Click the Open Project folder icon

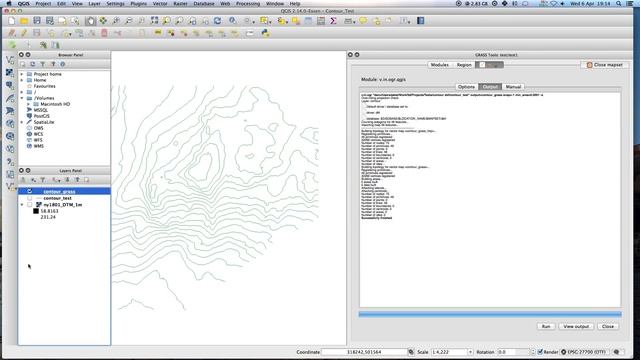pyautogui.click(x=24, y=21)
